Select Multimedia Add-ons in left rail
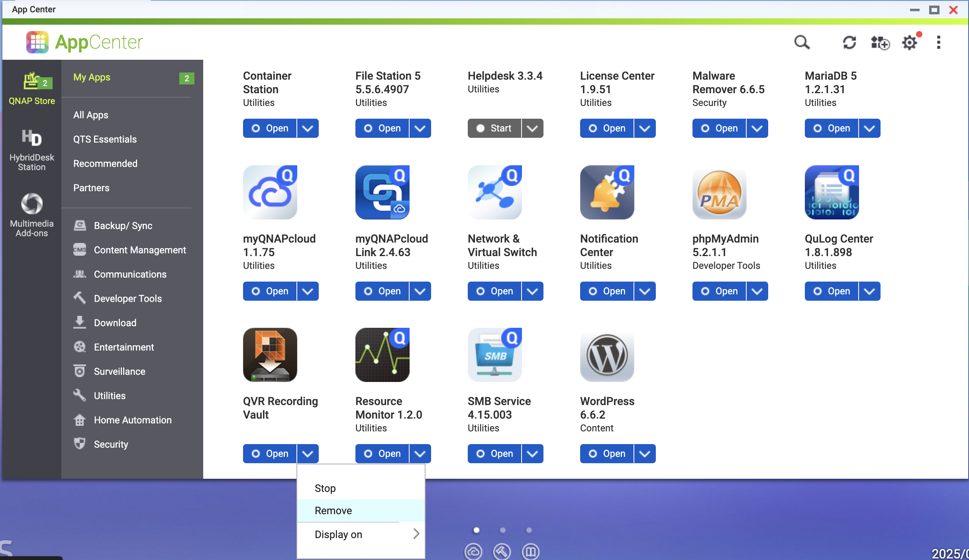969x560 pixels. [x=32, y=215]
